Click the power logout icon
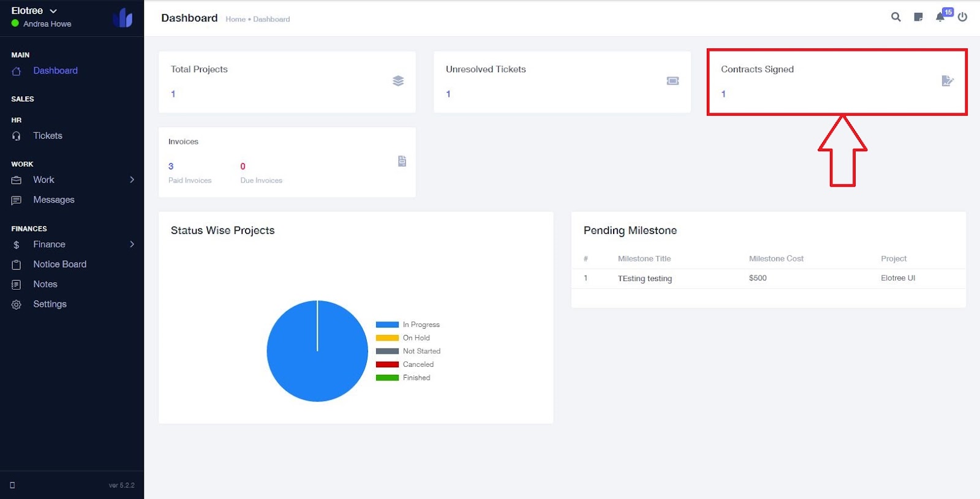The image size is (980, 499). pyautogui.click(x=962, y=17)
